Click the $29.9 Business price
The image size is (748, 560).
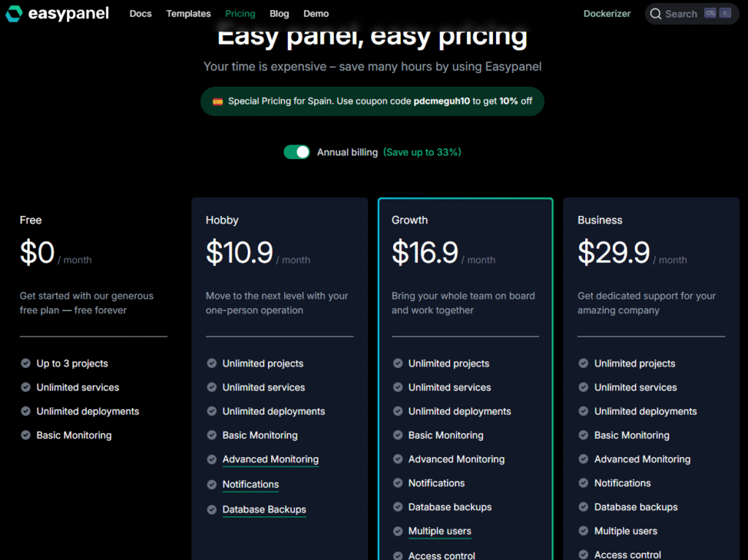(614, 253)
